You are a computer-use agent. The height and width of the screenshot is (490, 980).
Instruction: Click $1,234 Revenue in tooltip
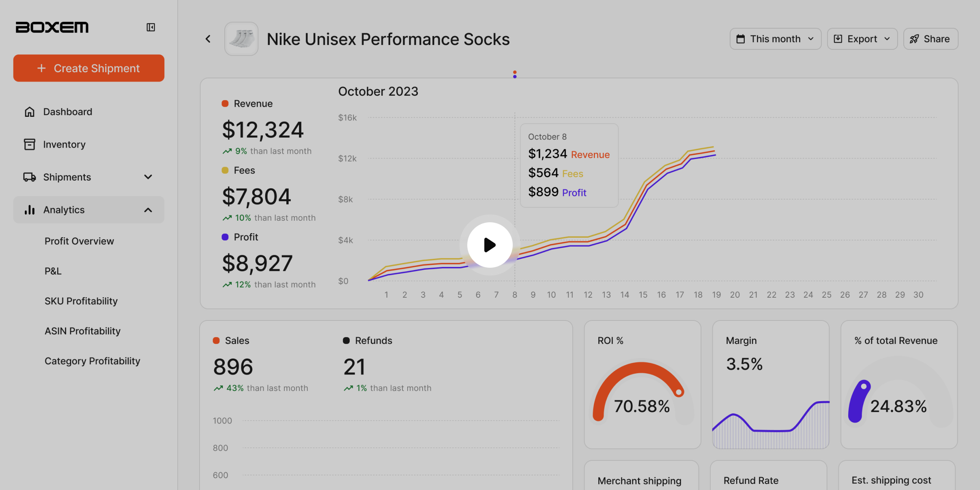[x=569, y=154]
